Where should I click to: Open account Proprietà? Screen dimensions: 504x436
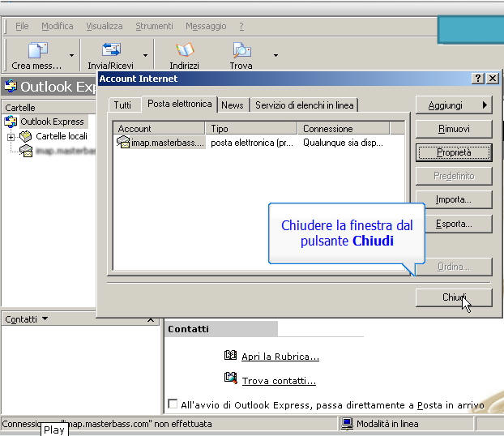[454, 152]
